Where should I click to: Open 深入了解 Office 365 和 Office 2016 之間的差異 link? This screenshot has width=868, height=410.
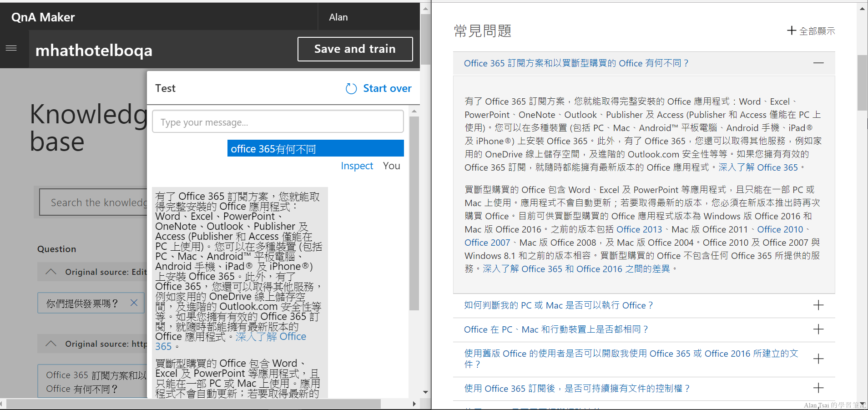click(576, 269)
